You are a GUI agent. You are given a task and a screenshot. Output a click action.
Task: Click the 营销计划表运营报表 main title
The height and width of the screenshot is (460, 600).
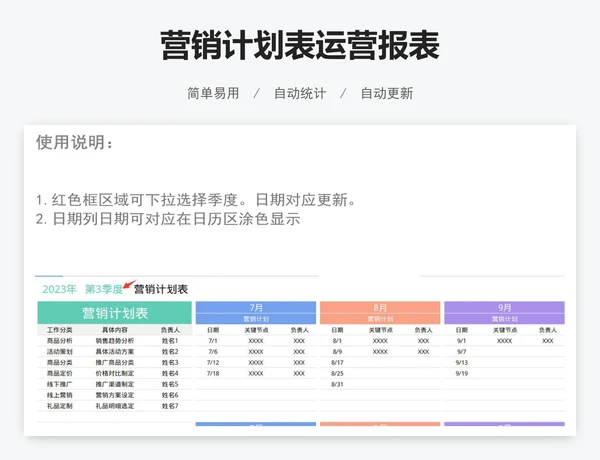tap(300, 46)
